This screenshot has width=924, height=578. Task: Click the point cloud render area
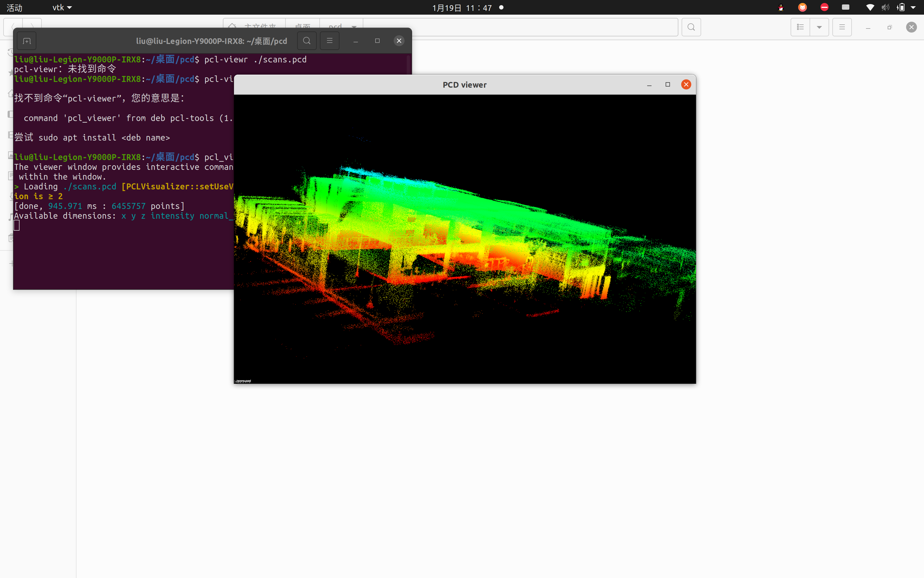click(x=465, y=239)
